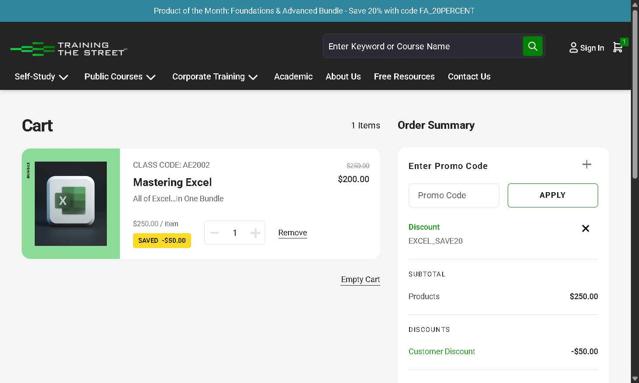Focus the Promo Code input field

click(x=454, y=195)
